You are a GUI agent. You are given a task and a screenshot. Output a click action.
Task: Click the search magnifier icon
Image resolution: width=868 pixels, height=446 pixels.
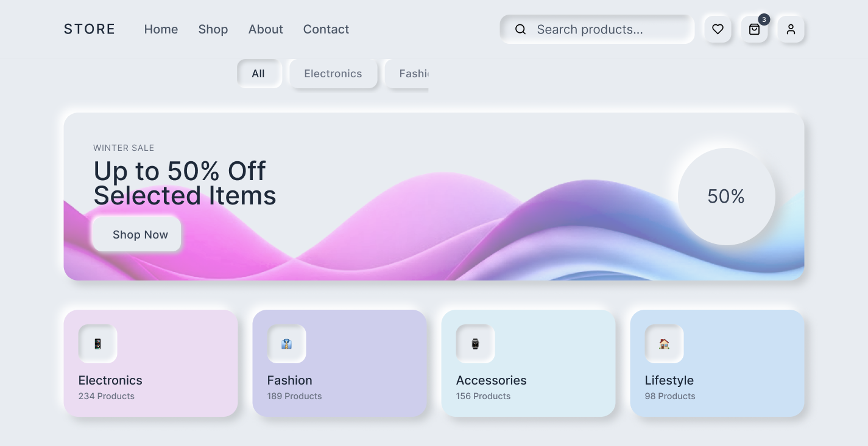[x=520, y=29]
